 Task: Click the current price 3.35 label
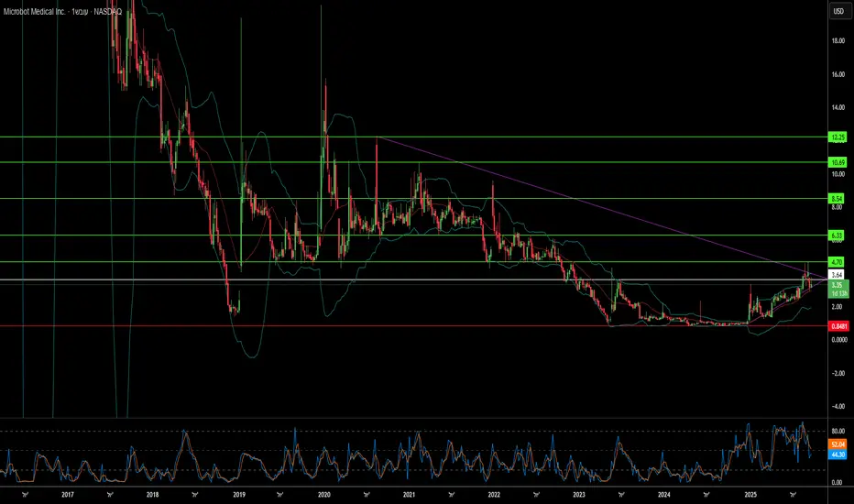click(x=838, y=289)
